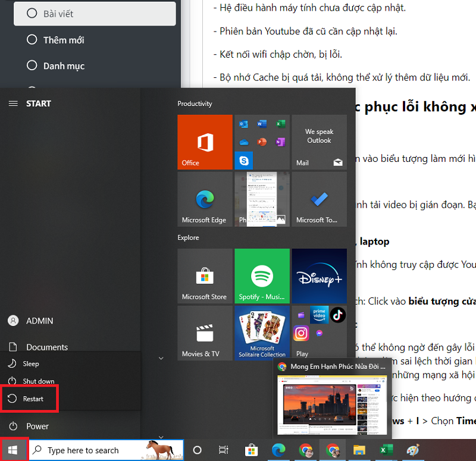Open the Play folder tile label

(302, 353)
